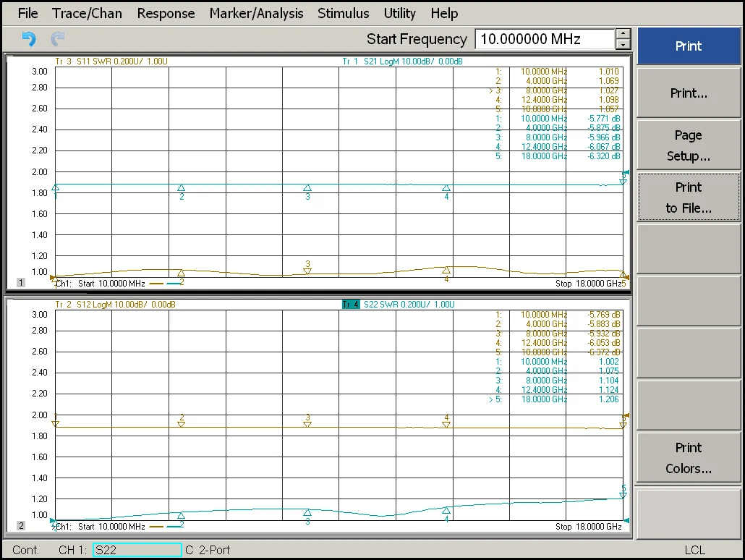
Task: Open the File menu
Action: (x=28, y=13)
